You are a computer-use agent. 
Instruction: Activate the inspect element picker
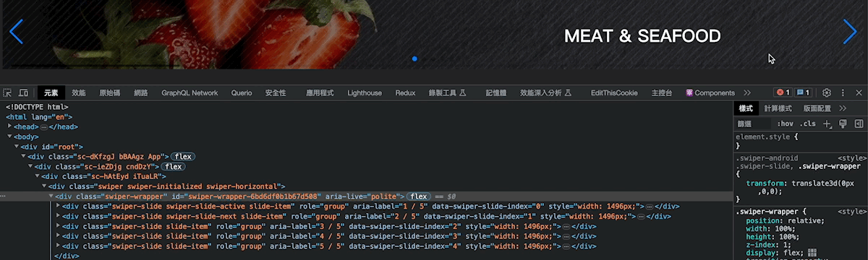8,93
